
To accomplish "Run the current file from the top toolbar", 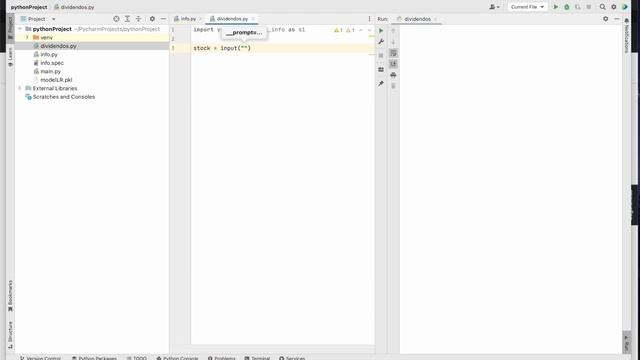I will [556, 7].
